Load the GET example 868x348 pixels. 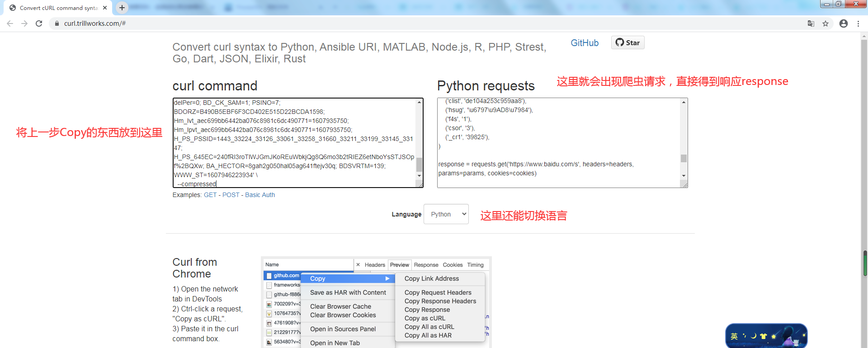coord(210,195)
